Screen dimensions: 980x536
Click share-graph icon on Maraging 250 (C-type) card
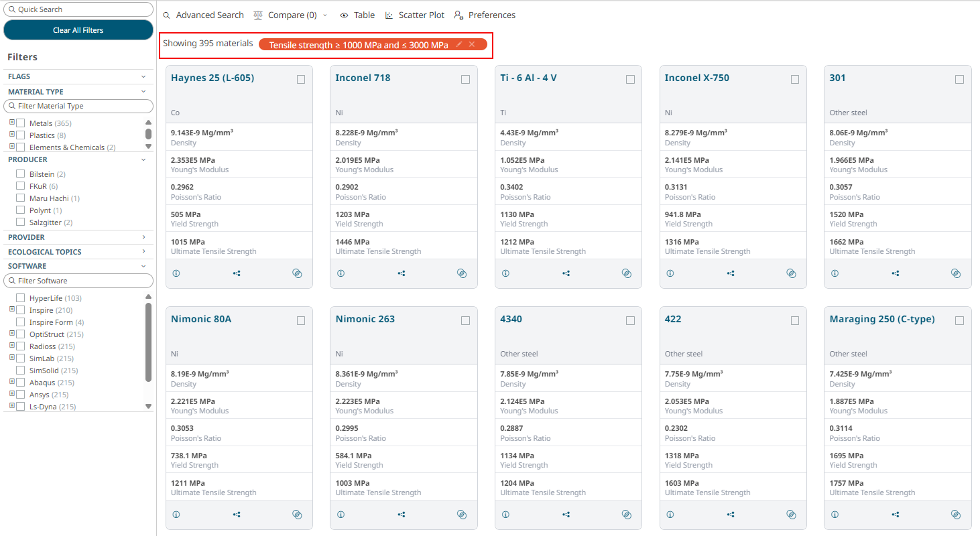coord(896,515)
